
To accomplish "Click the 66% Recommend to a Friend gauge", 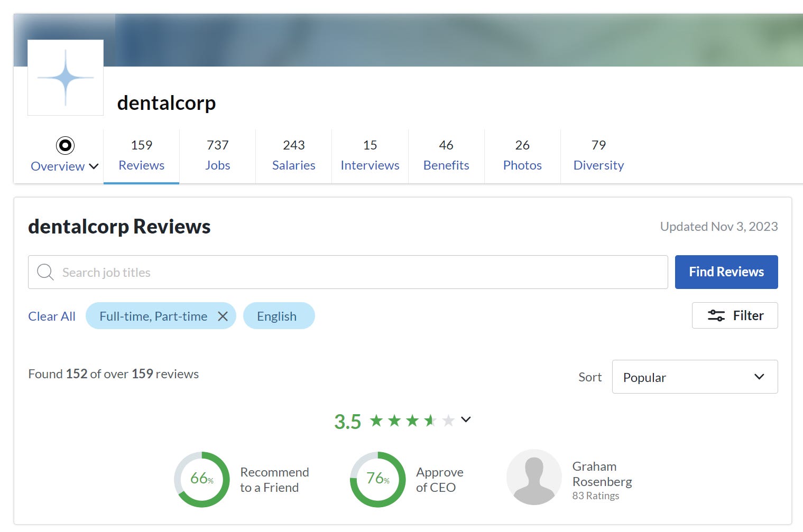I will [202, 479].
